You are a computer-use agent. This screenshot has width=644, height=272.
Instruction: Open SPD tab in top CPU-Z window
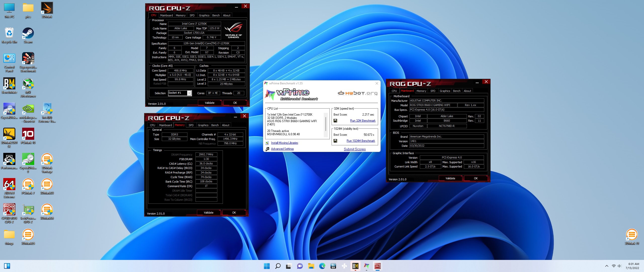point(192,15)
